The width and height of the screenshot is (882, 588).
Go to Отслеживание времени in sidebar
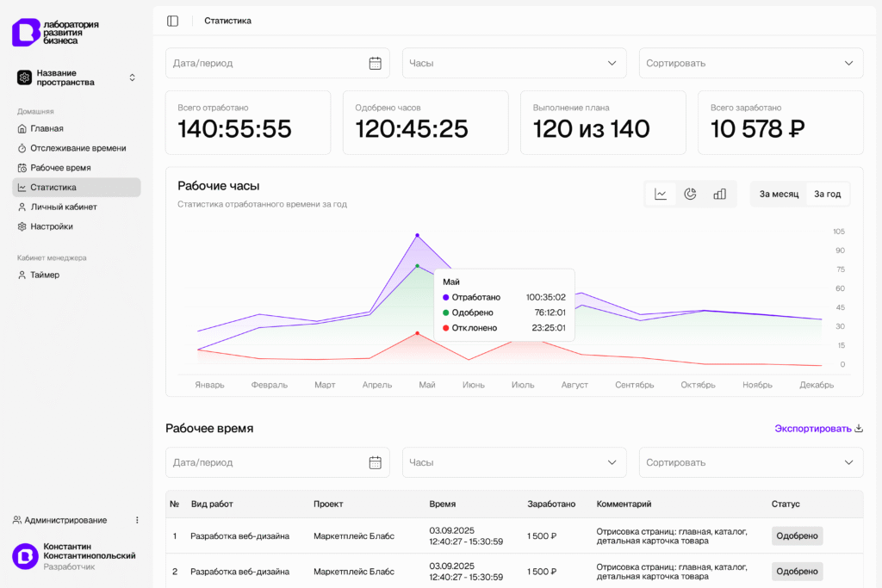click(78, 148)
